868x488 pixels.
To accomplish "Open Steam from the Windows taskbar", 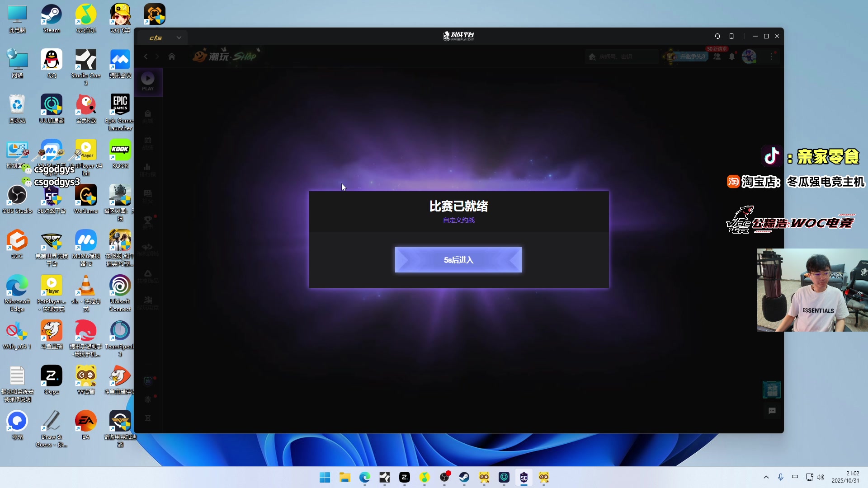I will tap(464, 477).
